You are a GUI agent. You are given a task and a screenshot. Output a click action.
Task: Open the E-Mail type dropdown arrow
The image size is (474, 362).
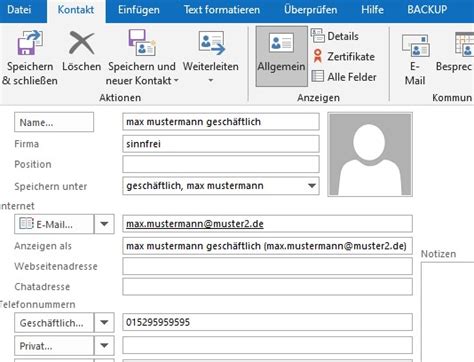click(104, 224)
